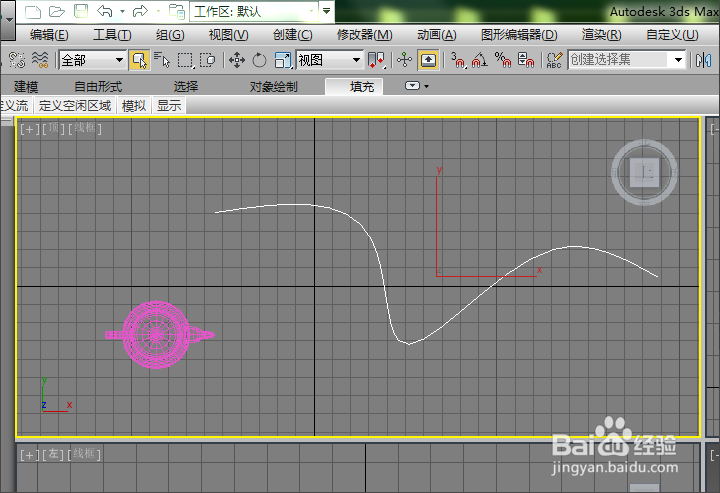Viewport: 720px width, 493px height.
Task: Open the 修改器(M) menu
Action: (365, 35)
